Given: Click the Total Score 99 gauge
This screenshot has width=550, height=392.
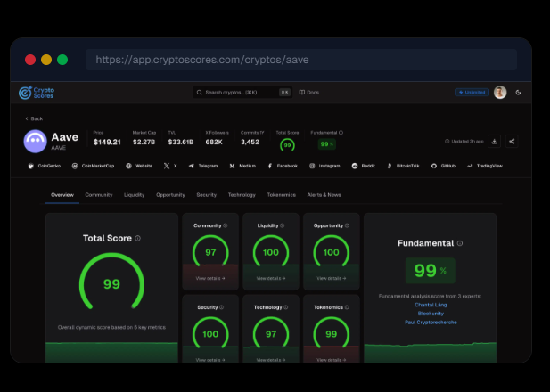Looking at the screenshot, I should (x=111, y=283).
